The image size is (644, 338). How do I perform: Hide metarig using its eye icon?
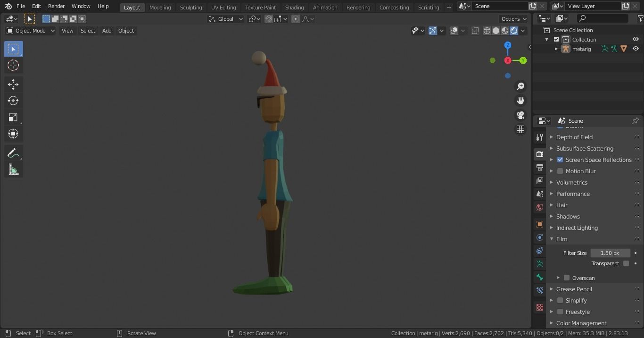click(x=636, y=49)
